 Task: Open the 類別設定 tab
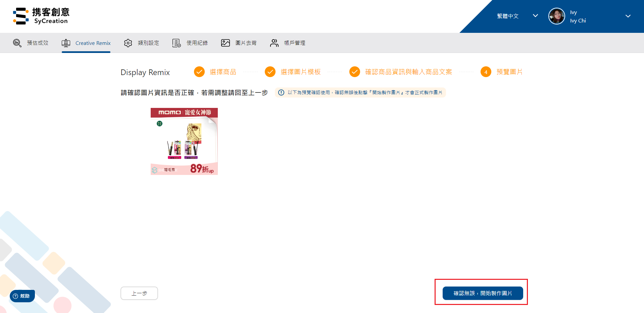tap(142, 43)
